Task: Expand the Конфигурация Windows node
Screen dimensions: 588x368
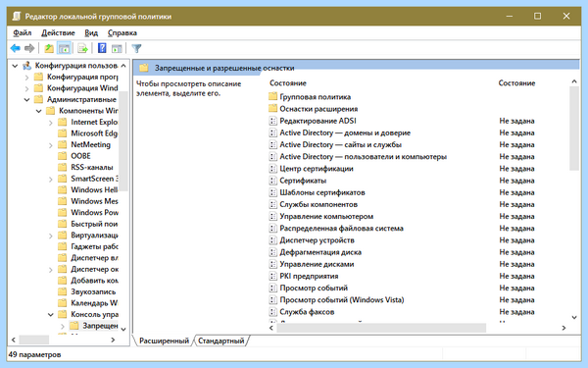Action: pos(26,88)
